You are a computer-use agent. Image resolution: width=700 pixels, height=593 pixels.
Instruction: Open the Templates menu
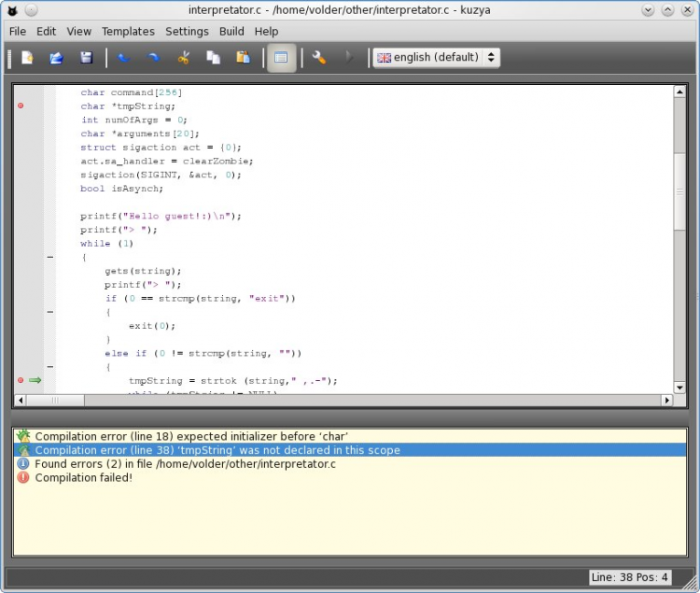128,31
